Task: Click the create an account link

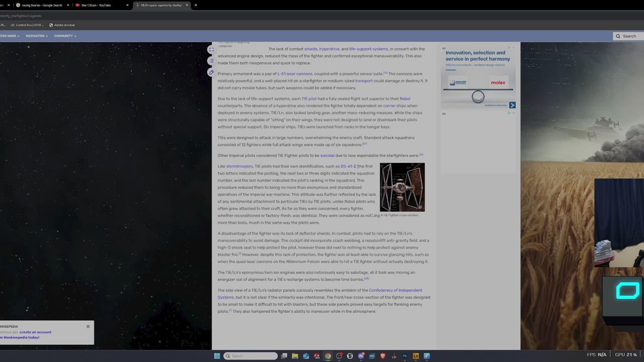Action: coord(35,332)
